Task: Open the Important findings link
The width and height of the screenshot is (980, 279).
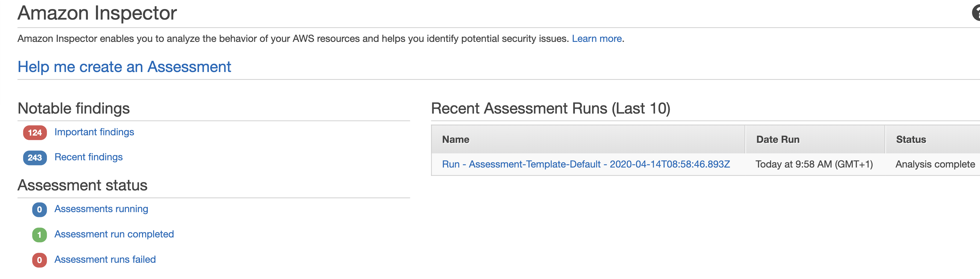Action: tap(94, 132)
